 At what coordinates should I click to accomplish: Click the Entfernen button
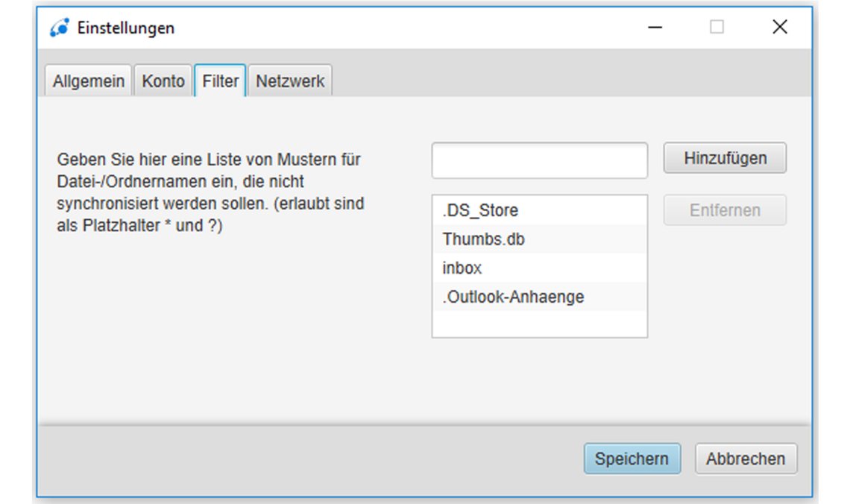pyautogui.click(x=724, y=210)
